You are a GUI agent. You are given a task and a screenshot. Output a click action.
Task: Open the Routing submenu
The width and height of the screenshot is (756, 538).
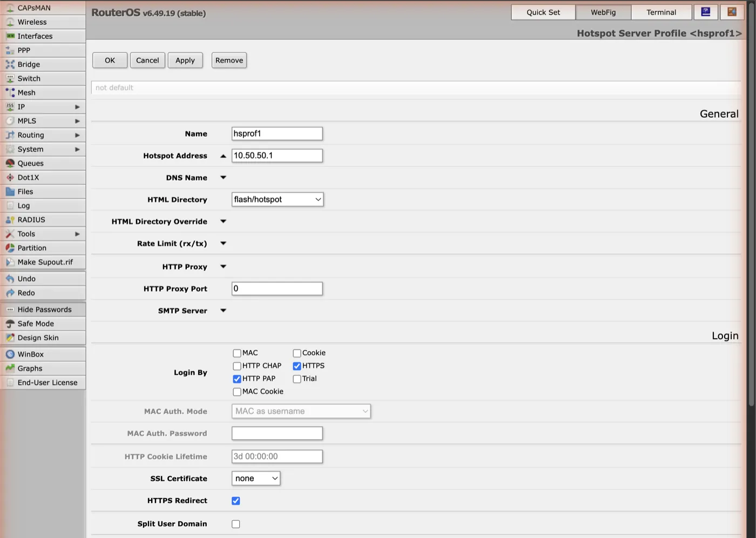pos(43,135)
